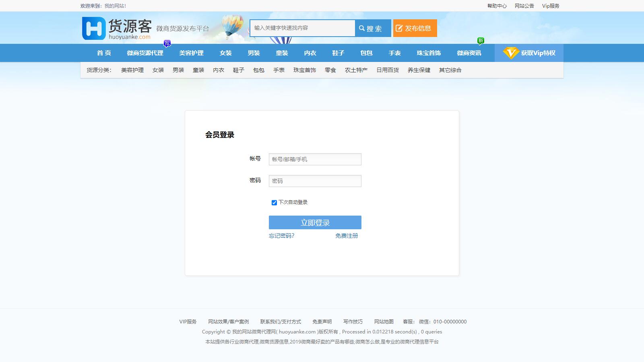Click into the 密码 password field

(x=315, y=181)
